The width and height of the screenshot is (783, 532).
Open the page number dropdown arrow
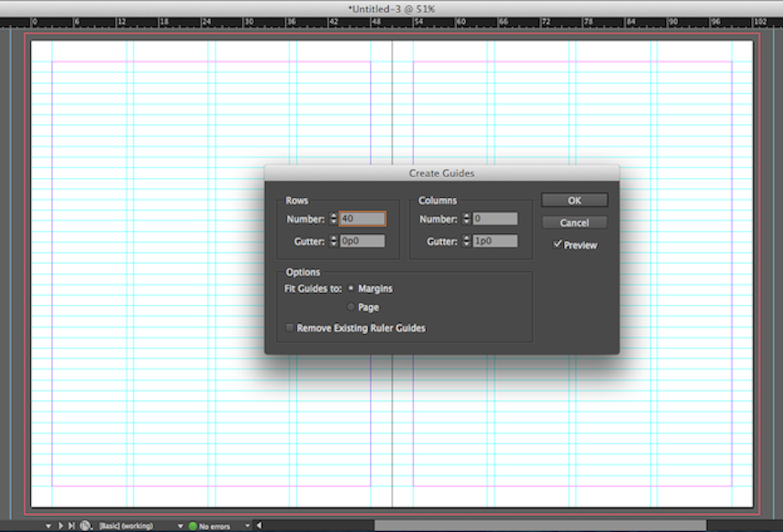click(x=48, y=526)
